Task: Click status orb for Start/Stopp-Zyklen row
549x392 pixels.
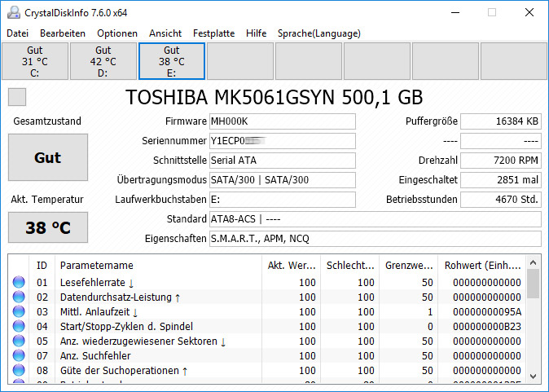Action: (19, 326)
